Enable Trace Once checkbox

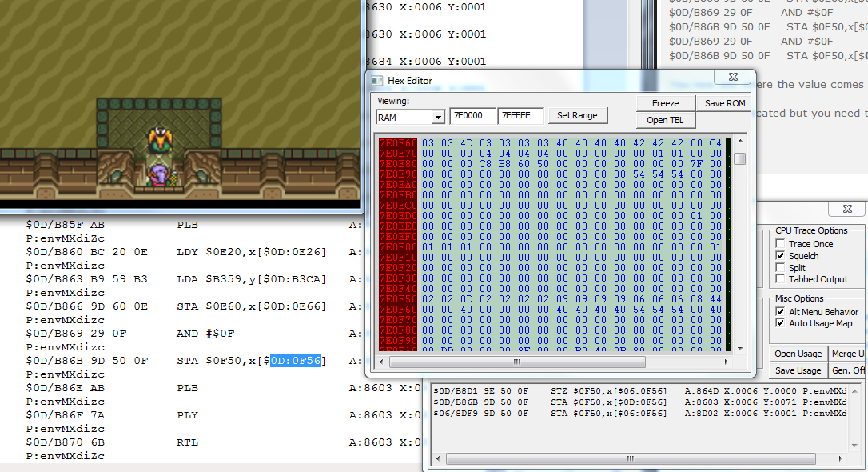(780, 244)
